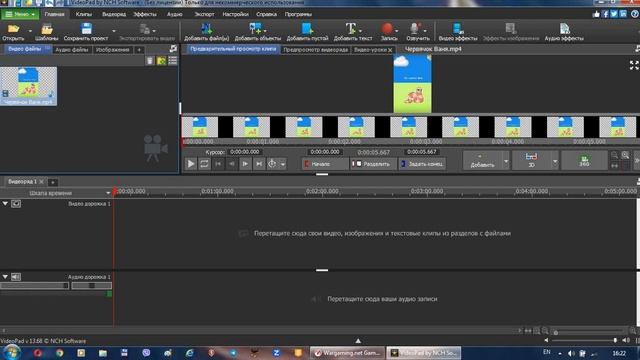Click Добавить пустой clip icon
Screen dimensions: 640x360
[307, 29]
